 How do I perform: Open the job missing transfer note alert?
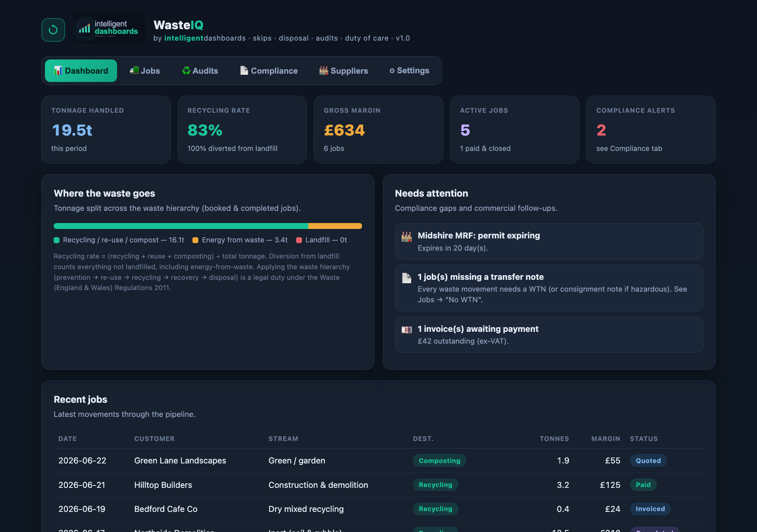(x=549, y=288)
